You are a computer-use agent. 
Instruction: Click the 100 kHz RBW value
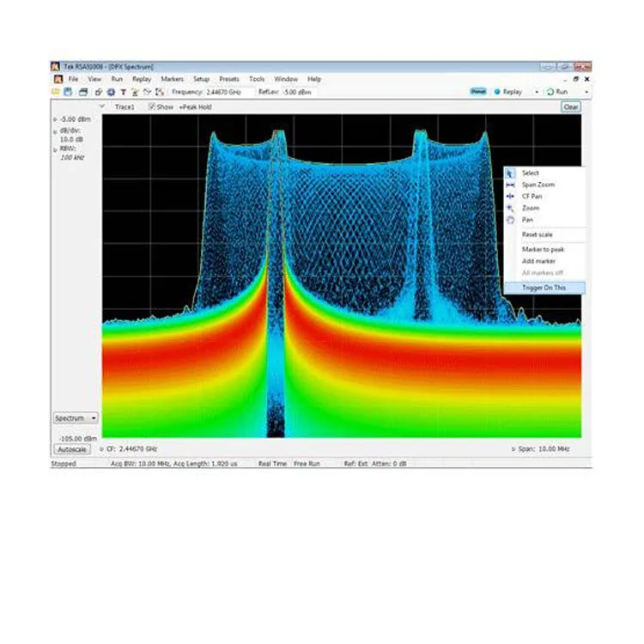tap(72, 158)
